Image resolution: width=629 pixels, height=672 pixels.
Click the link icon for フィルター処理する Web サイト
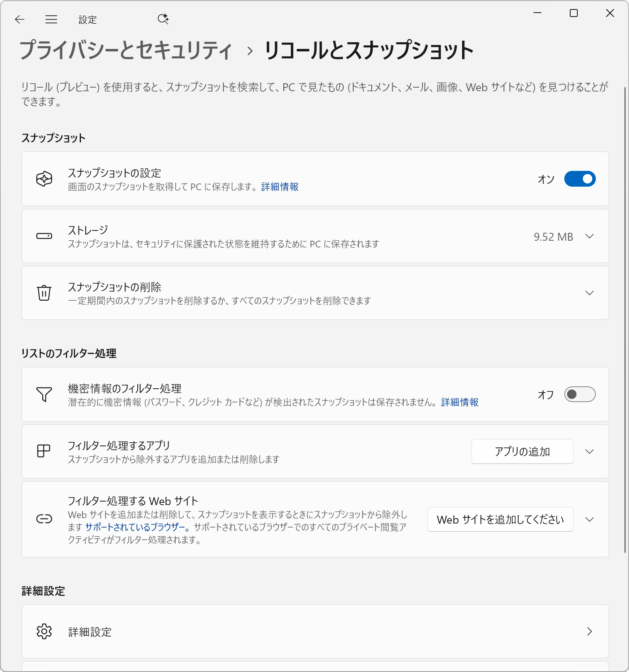click(44, 519)
